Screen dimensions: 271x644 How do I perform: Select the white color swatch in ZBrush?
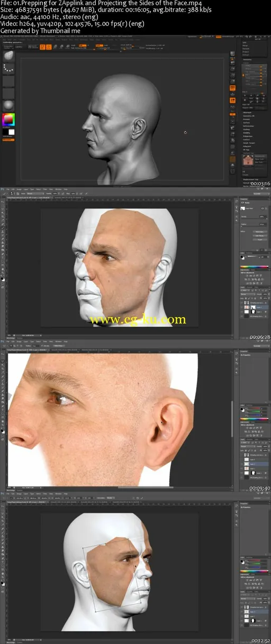(x=12, y=132)
